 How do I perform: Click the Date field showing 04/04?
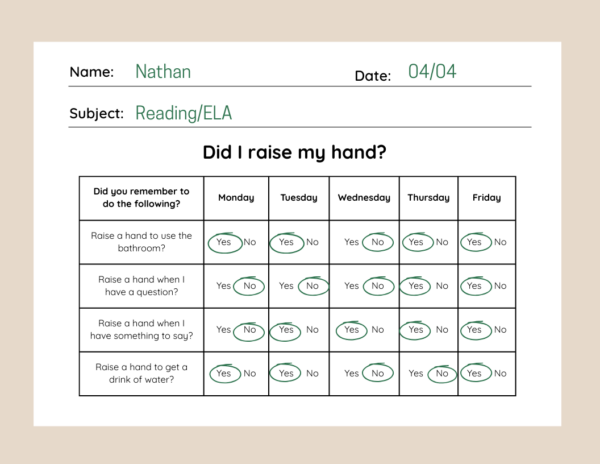point(432,72)
